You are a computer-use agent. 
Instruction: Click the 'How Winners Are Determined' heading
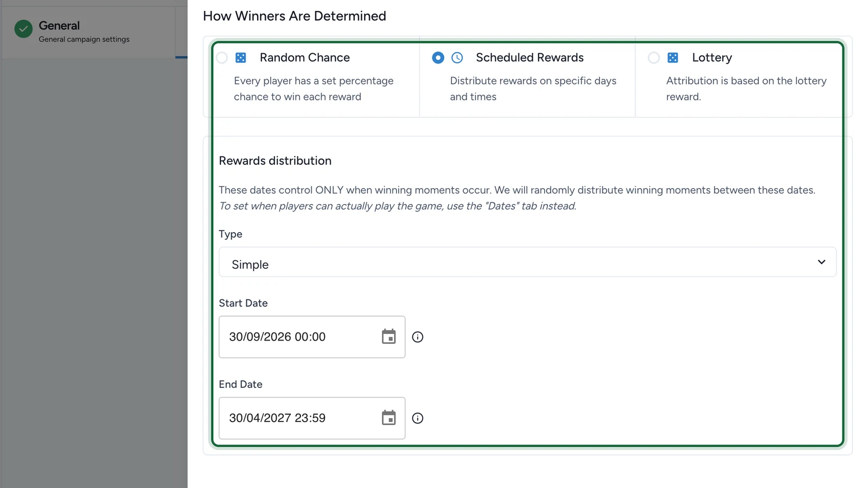[x=295, y=16]
